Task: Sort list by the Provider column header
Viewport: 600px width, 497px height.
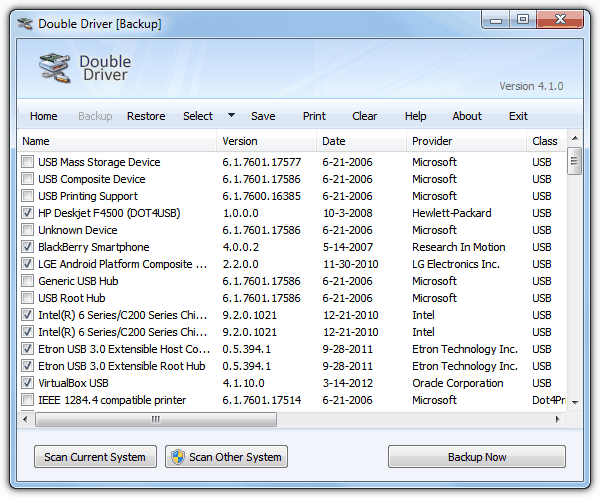Action: pyautogui.click(x=432, y=141)
